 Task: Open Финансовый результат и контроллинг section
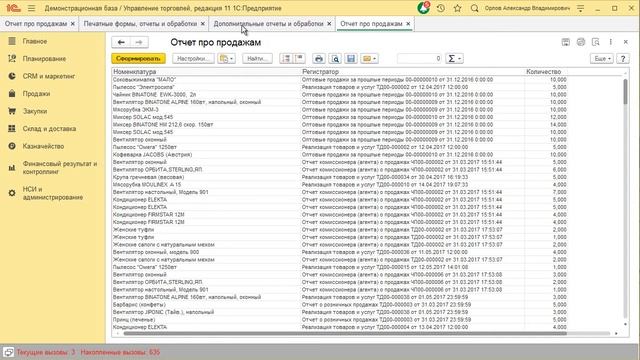click(x=60, y=167)
